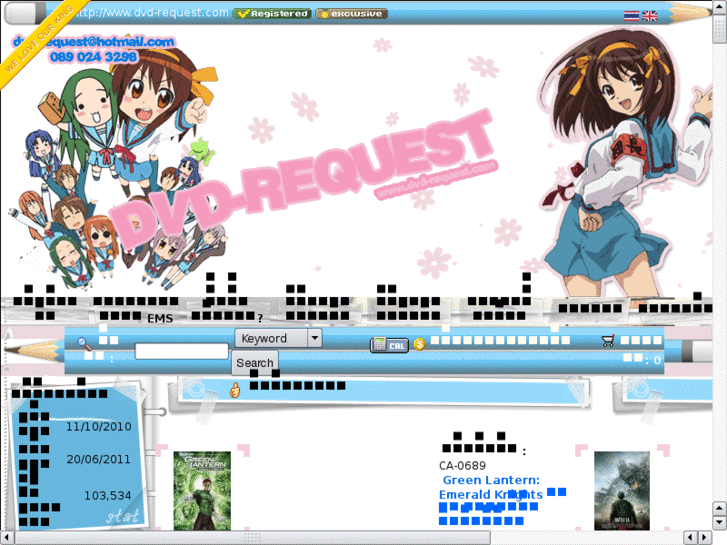Click the Search button
Viewport: 727px width, 545px height.
[x=255, y=363]
